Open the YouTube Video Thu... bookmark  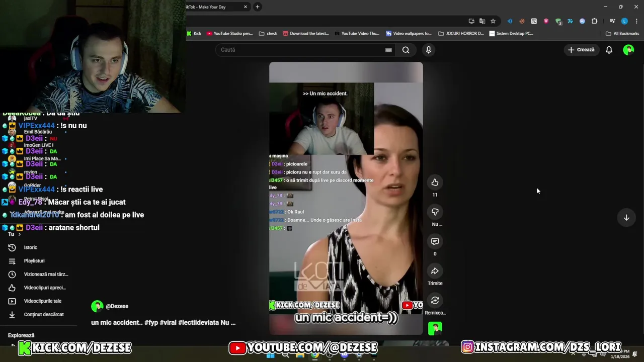point(356,34)
